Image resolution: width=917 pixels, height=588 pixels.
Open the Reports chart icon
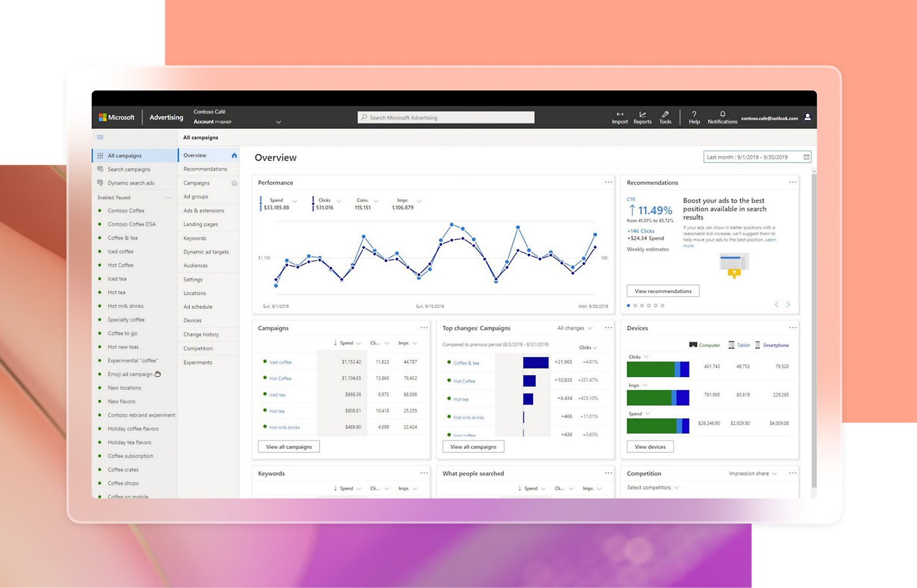[642, 114]
